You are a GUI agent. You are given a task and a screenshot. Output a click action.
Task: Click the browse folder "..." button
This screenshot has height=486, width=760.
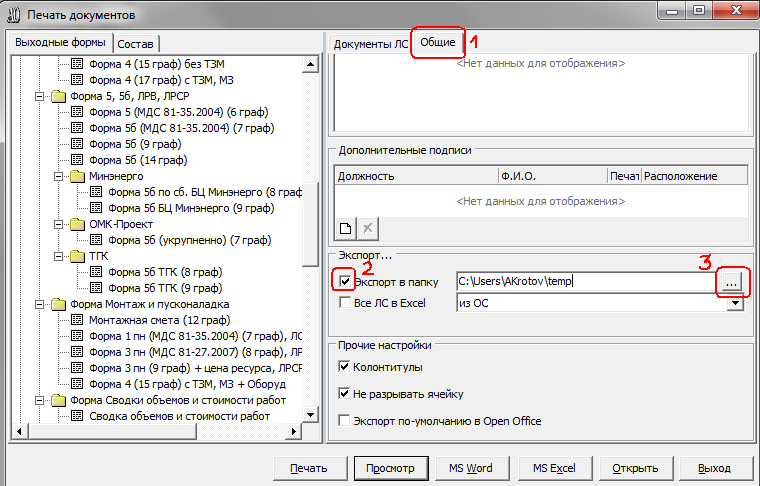[x=731, y=282]
